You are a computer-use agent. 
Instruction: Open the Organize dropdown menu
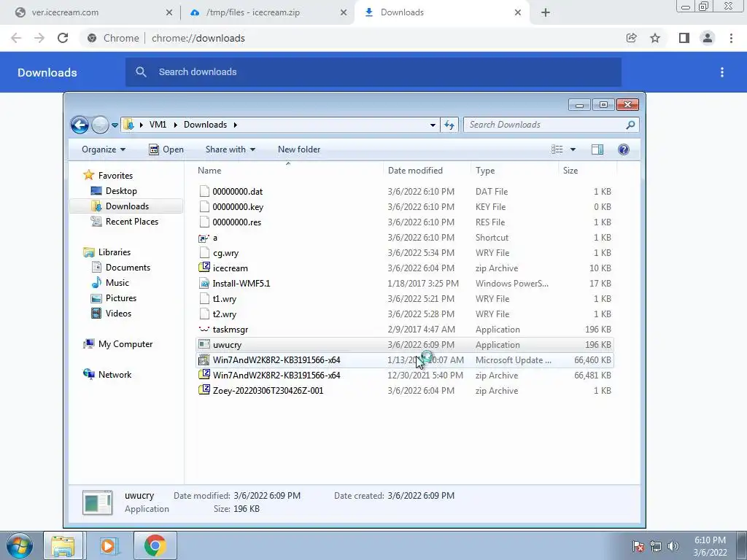pyautogui.click(x=104, y=149)
